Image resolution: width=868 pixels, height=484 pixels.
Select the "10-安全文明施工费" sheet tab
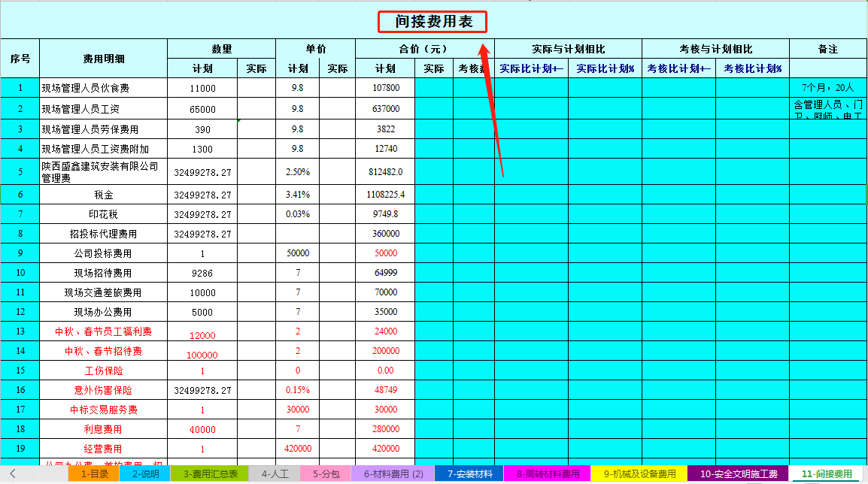(x=739, y=475)
